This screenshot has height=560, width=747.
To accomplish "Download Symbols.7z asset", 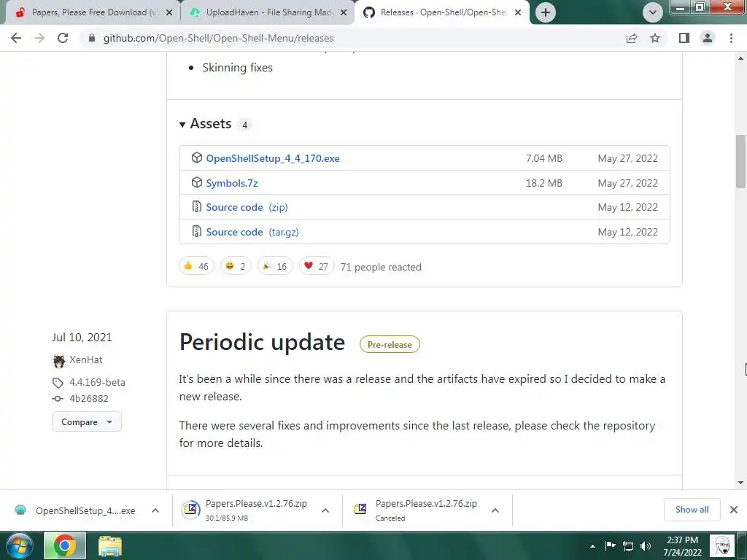I will click(x=231, y=183).
